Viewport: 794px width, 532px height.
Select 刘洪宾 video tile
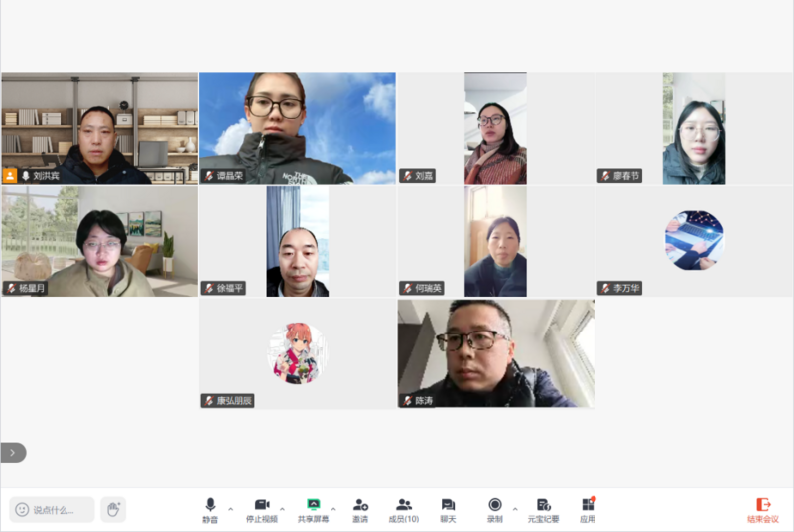(x=99, y=128)
